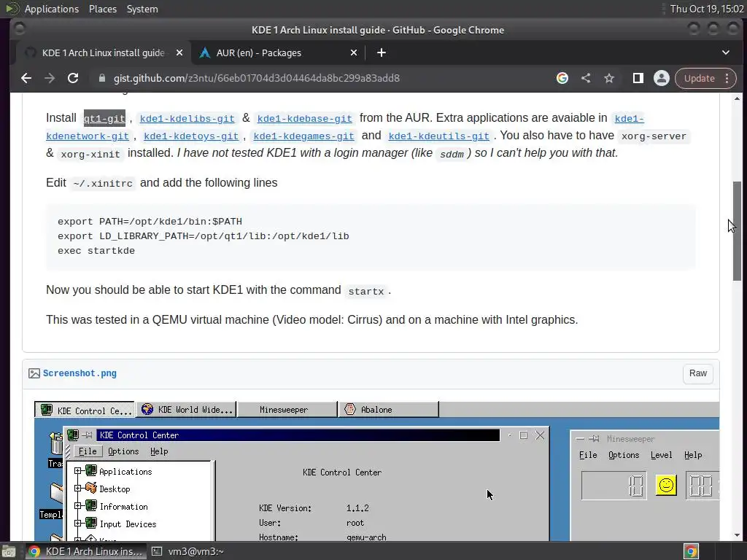Click the xorg-server inline code
This screenshot has height=560, width=747.
[x=654, y=136]
